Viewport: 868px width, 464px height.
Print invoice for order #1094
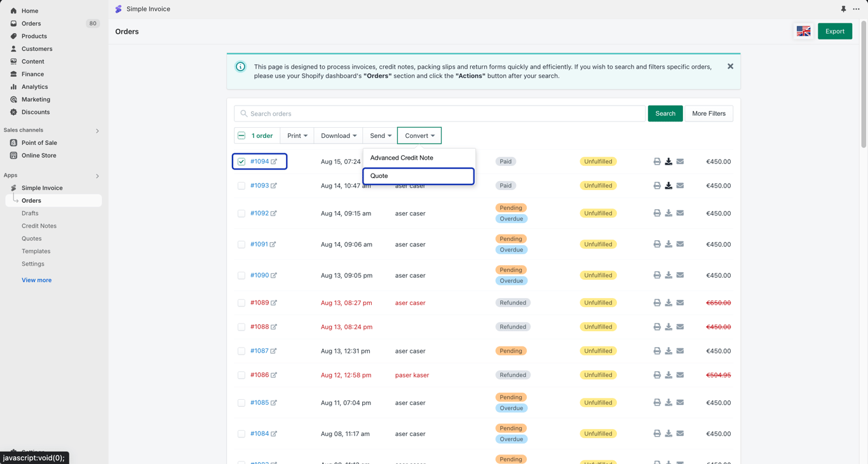coord(657,161)
